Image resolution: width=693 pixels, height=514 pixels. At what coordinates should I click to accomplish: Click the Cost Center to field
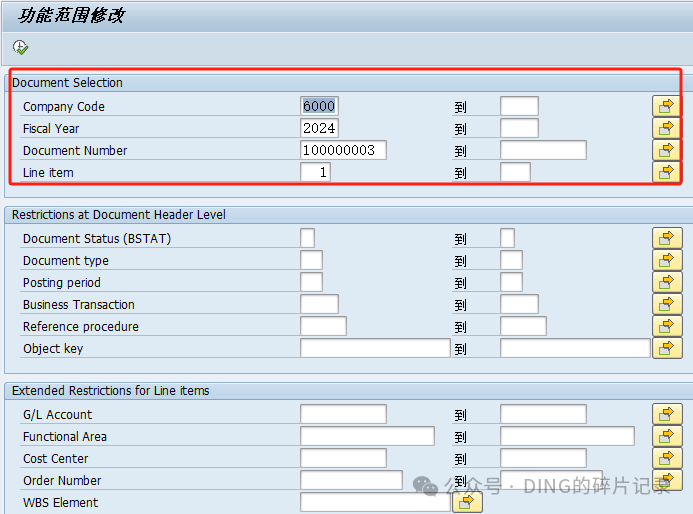point(543,458)
